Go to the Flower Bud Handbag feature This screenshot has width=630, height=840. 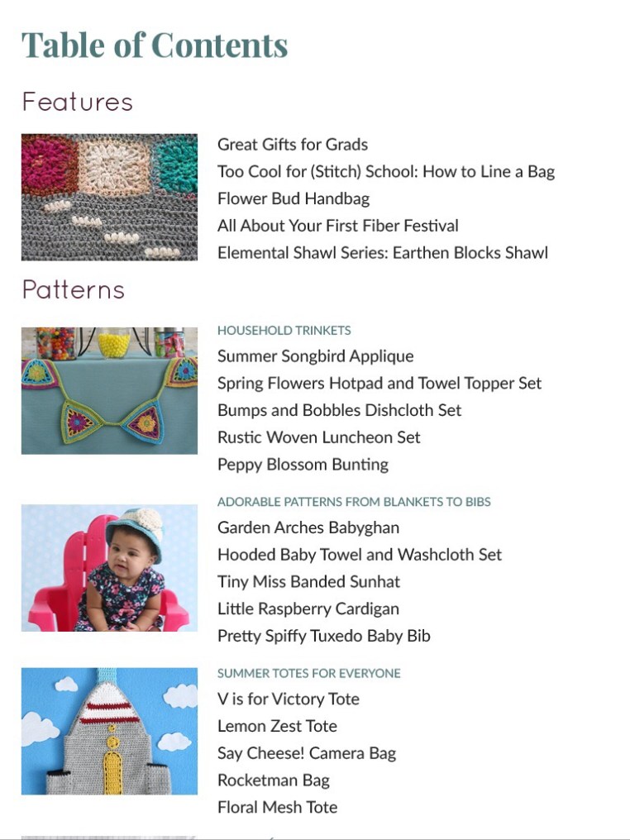tap(293, 199)
